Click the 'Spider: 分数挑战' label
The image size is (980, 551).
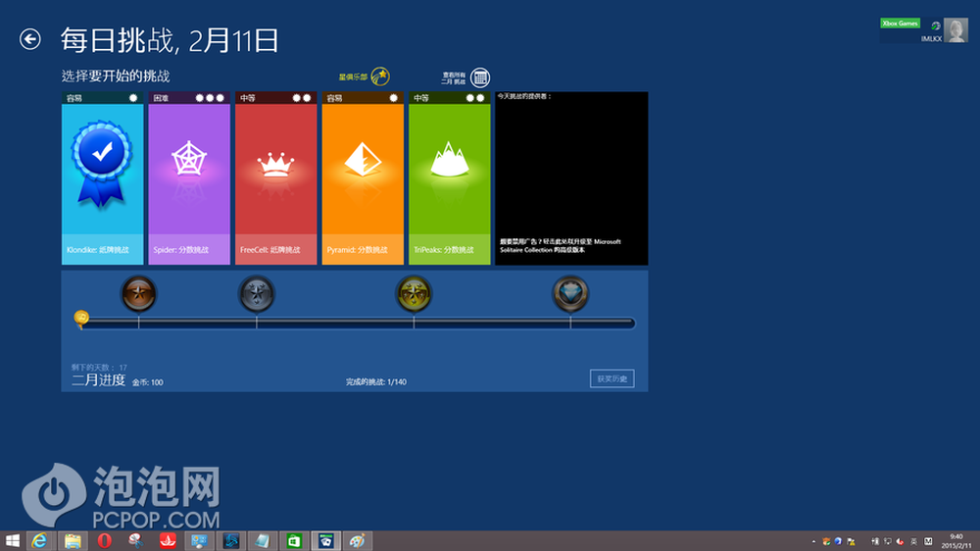click(180, 250)
